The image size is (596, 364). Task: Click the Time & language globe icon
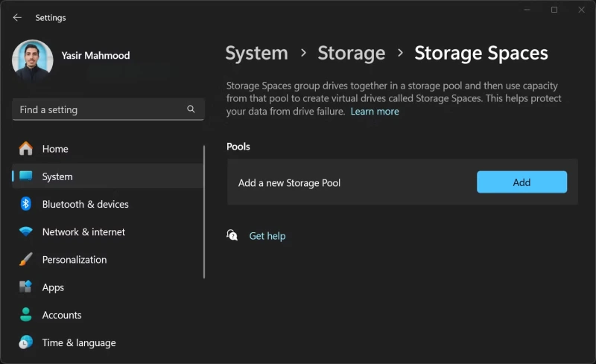pos(26,342)
